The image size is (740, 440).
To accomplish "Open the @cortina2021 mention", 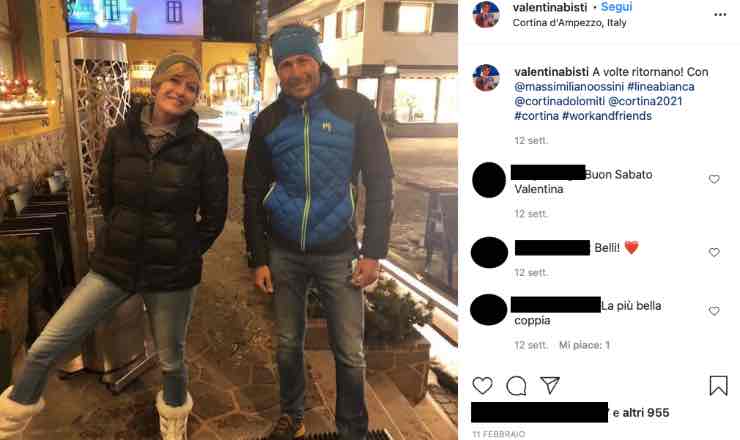I will point(645,101).
